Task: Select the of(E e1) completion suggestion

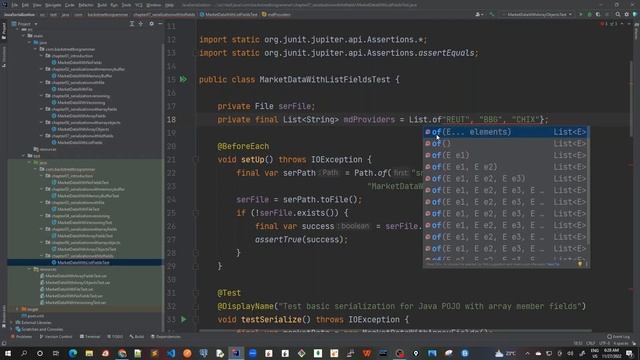Action: coord(505,156)
